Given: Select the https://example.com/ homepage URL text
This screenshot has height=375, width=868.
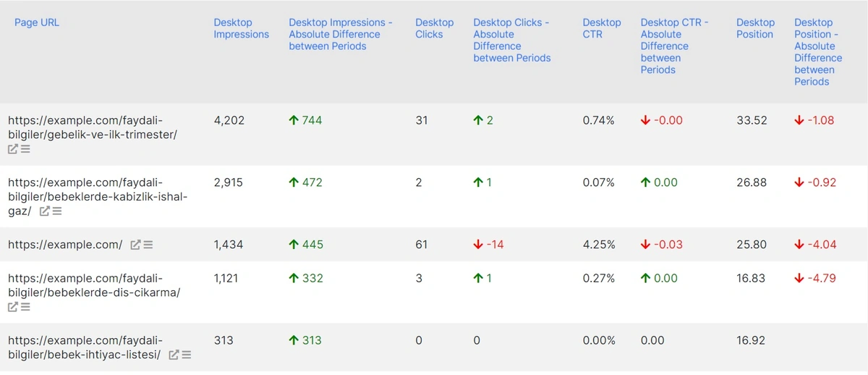Looking at the screenshot, I should tap(65, 245).
